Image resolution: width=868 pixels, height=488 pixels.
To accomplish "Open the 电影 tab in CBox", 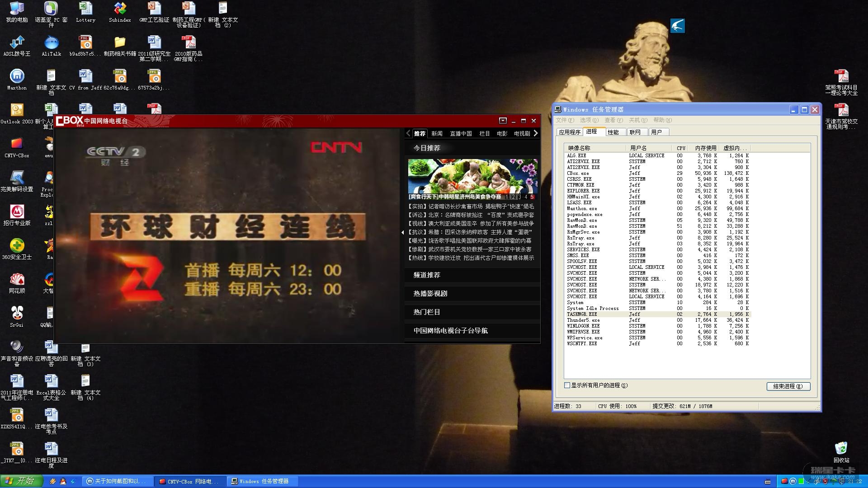I will point(502,134).
